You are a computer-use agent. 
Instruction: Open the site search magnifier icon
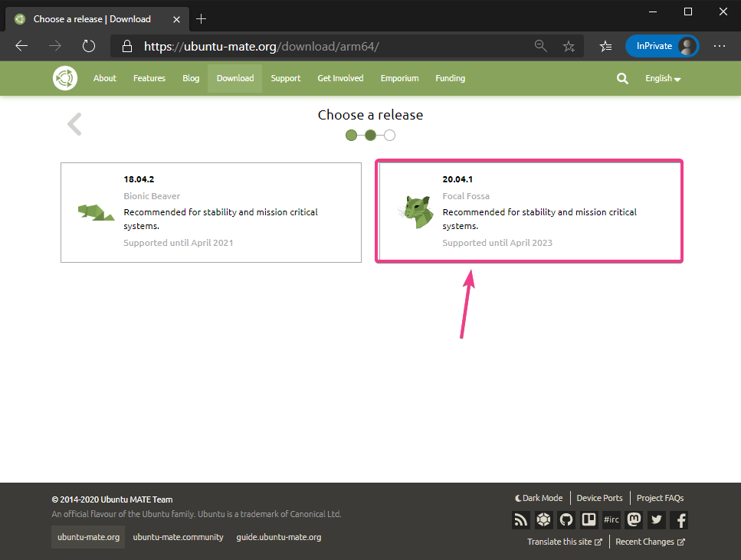pyautogui.click(x=622, y=78)
